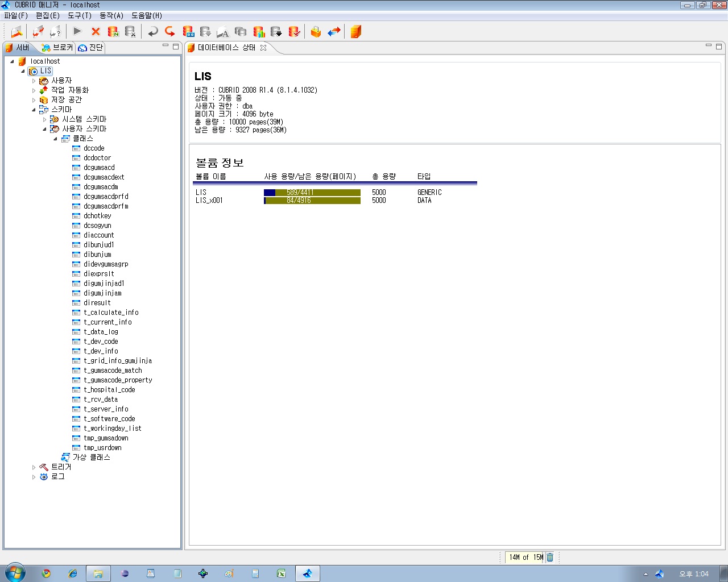Click the gray curved arrow toolbar icon
This screenshot has height=582, width=728.
point(152,32)
